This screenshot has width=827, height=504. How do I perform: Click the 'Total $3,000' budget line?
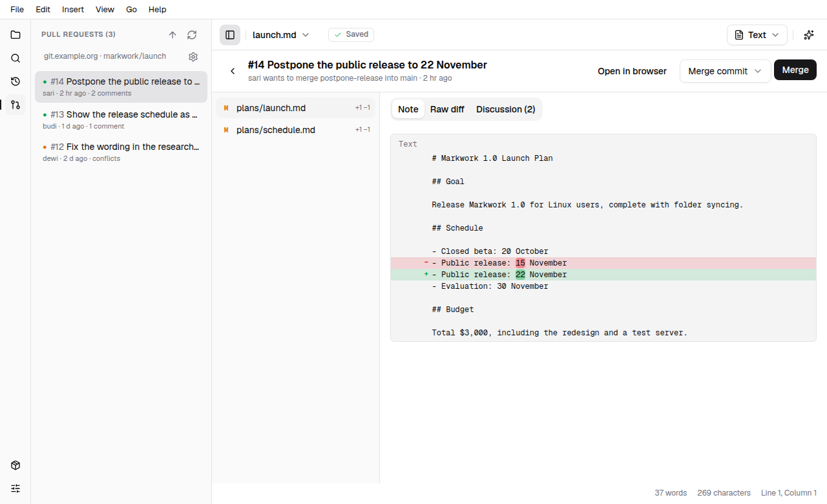pos(560,333)
